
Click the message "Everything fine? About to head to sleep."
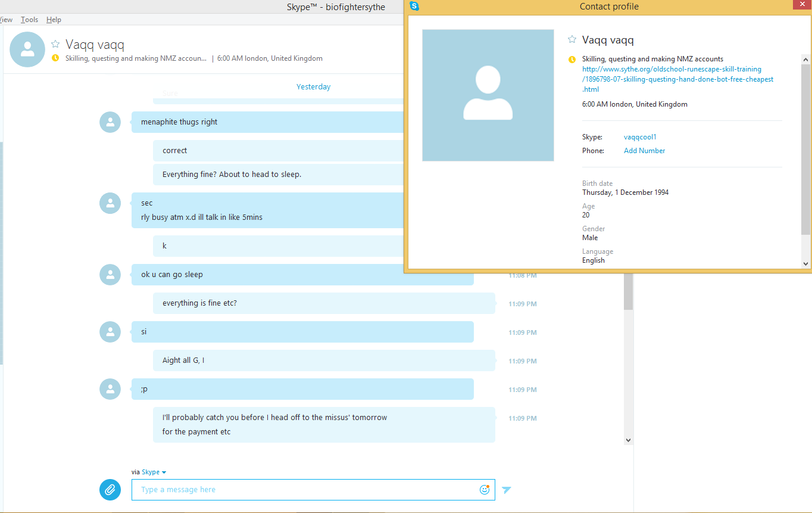232,175
